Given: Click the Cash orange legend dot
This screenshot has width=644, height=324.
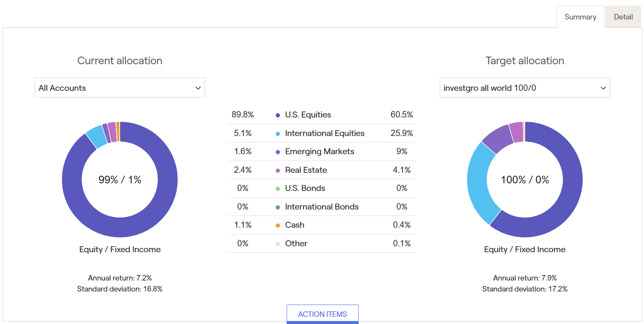Looking at the screenshot, I should click(278, 225).
